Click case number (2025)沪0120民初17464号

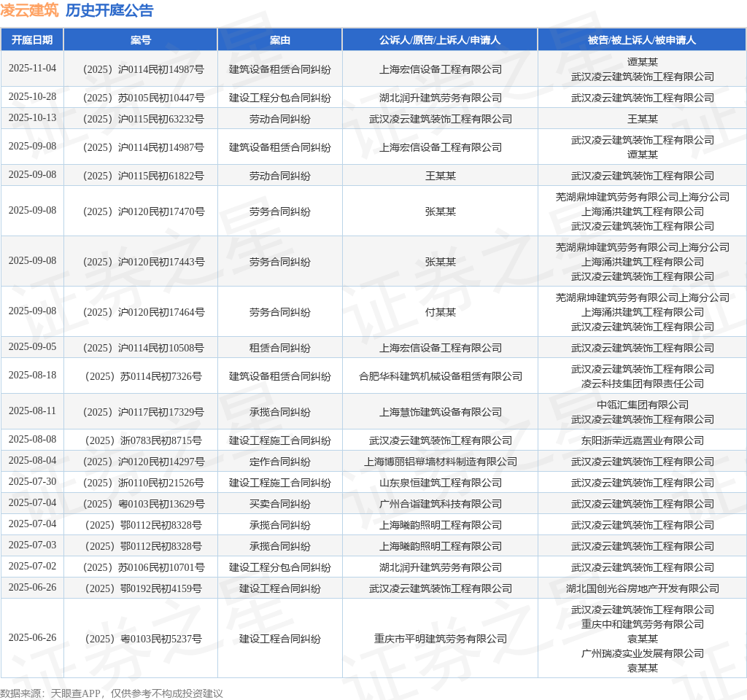point(144,312)
